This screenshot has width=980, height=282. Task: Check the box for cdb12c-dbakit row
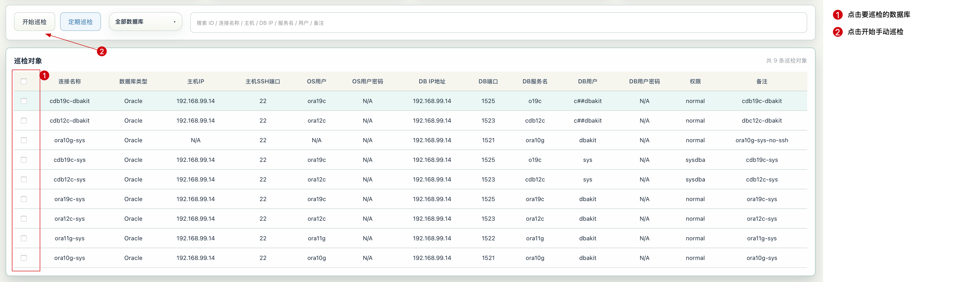(x=24, y=121)
